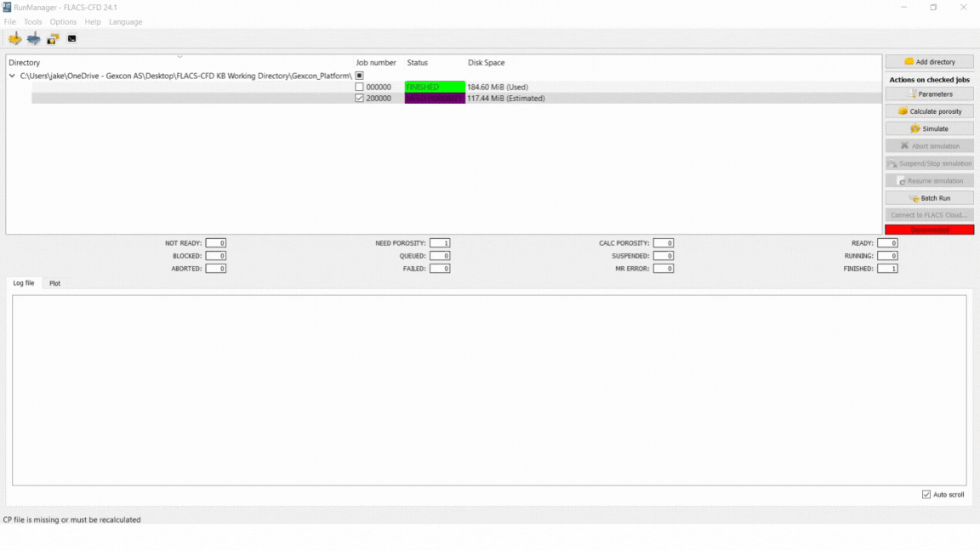Image resolution: width=980 pixels, height=551 pixels.
Task: Click the CP file is missing status message
Action: click(x=71, y=520)
